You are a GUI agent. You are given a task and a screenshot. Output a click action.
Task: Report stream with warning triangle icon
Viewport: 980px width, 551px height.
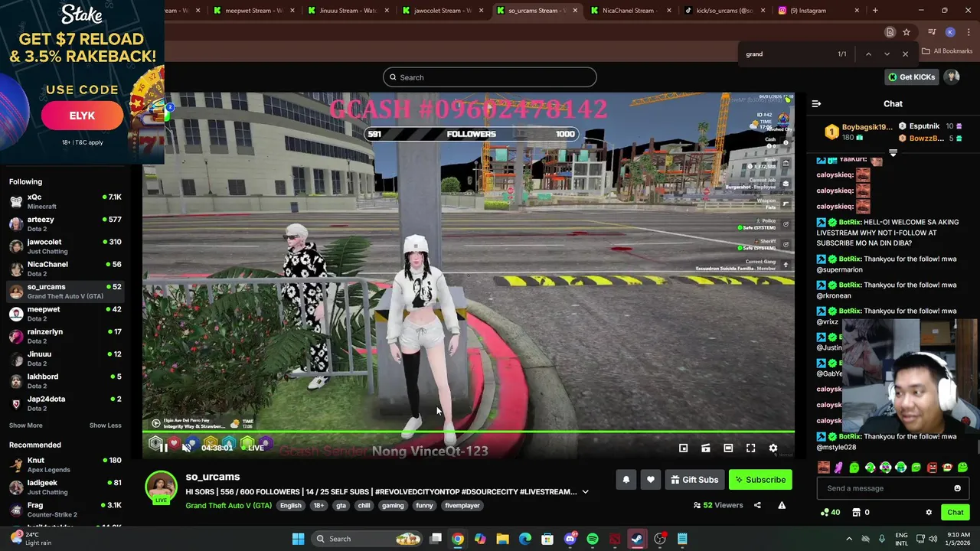(782, 505)
